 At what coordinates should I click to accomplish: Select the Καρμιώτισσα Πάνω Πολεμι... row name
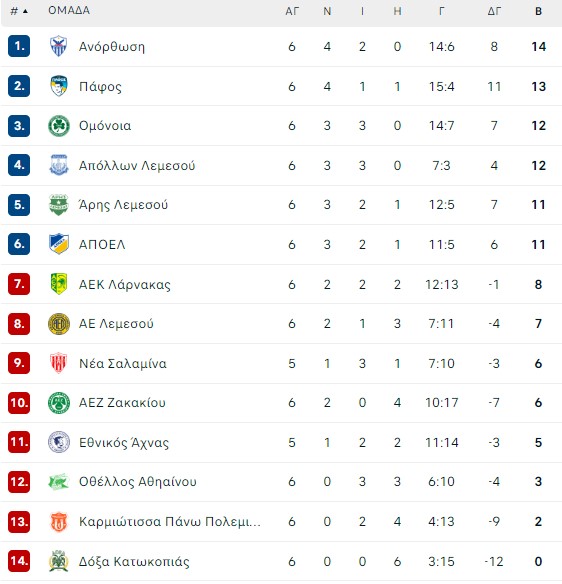pos(169,521)
